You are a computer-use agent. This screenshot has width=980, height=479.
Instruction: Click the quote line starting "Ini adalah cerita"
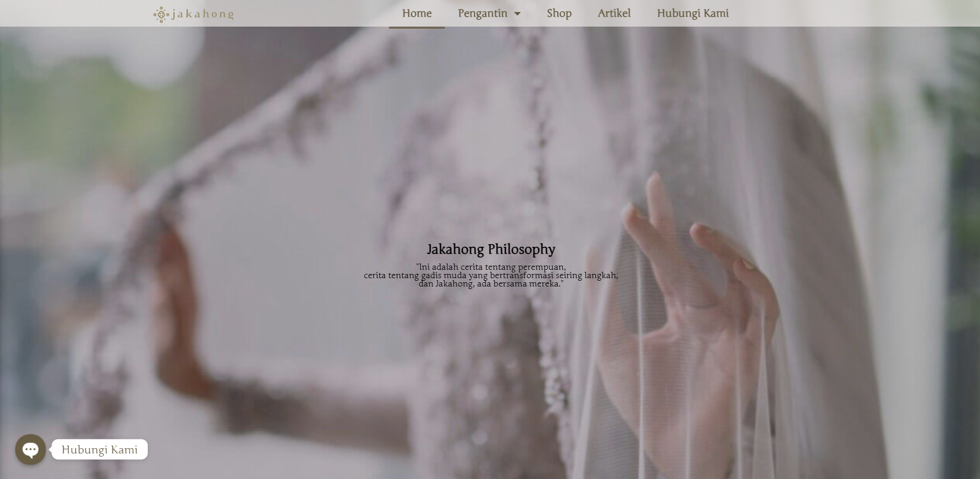tap(491, 267)
